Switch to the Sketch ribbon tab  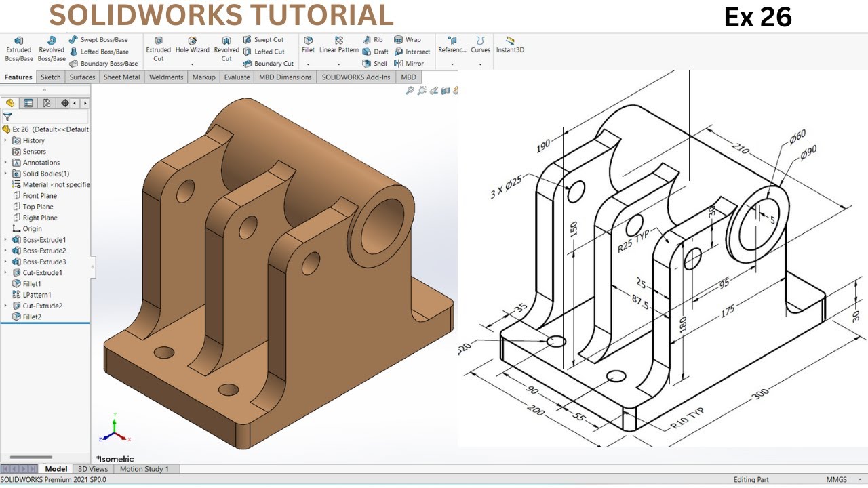pyautogui.click(x=50, y=77)
